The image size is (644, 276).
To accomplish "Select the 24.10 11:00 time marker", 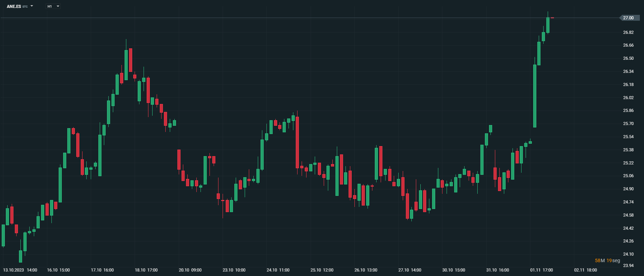I will coord(278,270).
